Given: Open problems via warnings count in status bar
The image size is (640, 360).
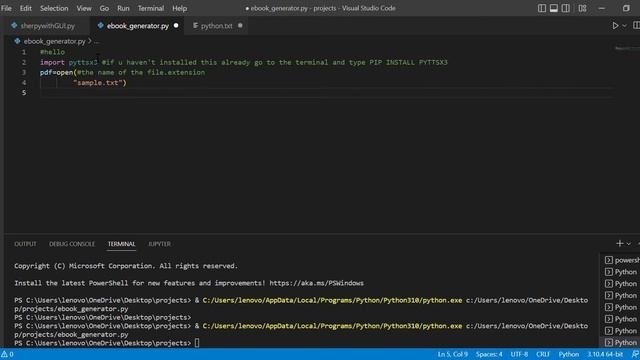Looking at the screenshot, I should click(x=7, y=354).
